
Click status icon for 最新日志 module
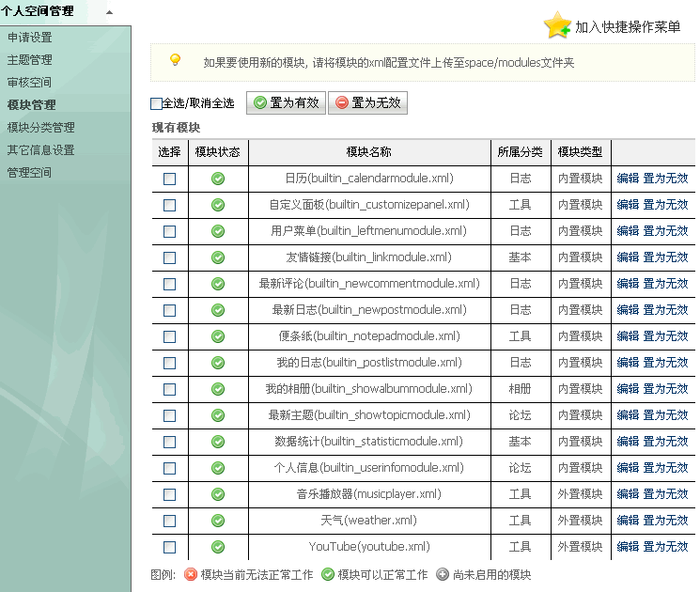[x=218, y=310]
